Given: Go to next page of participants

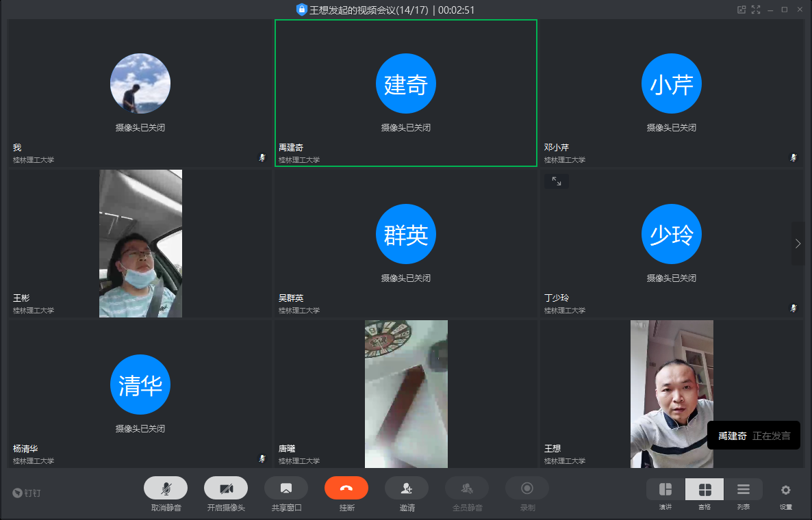Looking at the screenshot, I should (x=798, y=244).
